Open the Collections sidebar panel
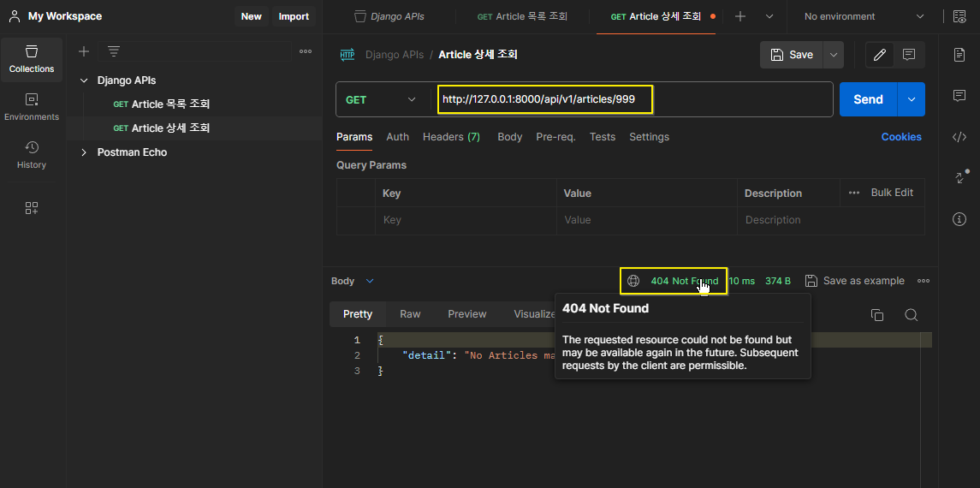 coord(32,59)
